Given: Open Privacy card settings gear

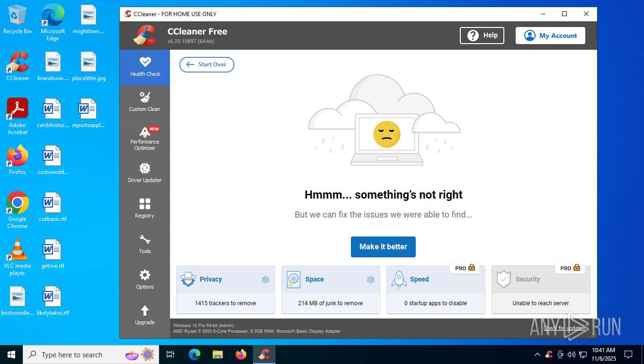Looking at the screenshot, I should [x=266, y=280].
